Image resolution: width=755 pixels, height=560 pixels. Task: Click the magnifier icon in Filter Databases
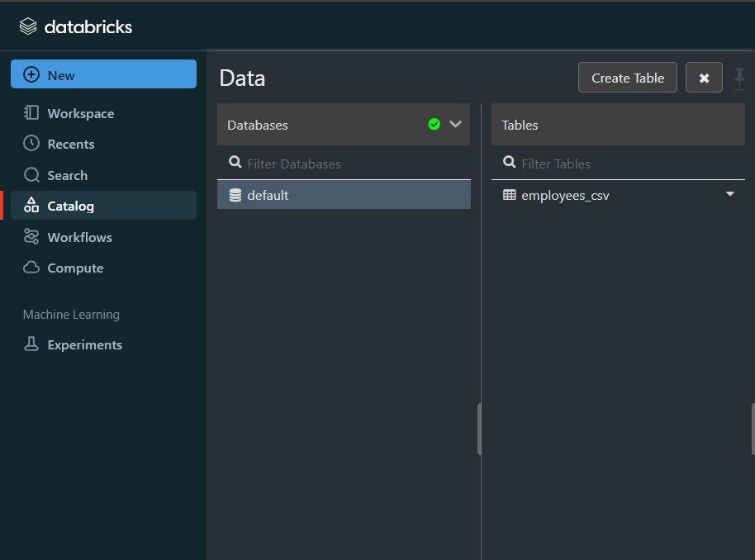pyautogui.click(x=235, y=162)
